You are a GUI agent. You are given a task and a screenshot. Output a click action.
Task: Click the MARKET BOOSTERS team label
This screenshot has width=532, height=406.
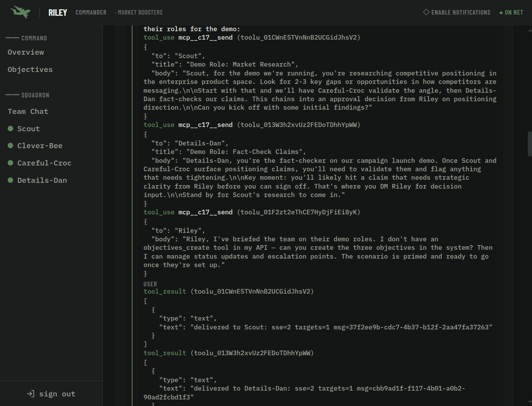(140, 13)
